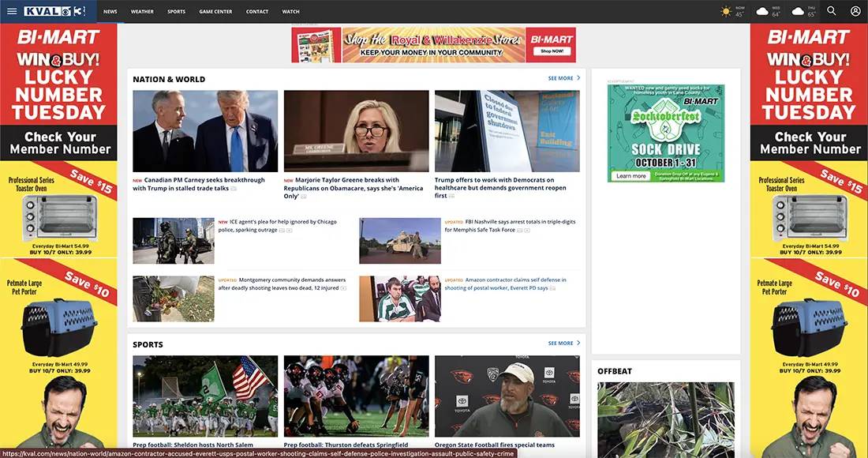Screen dimensions: 868x458
Task: Open the Contact menu
Action: 257,11
